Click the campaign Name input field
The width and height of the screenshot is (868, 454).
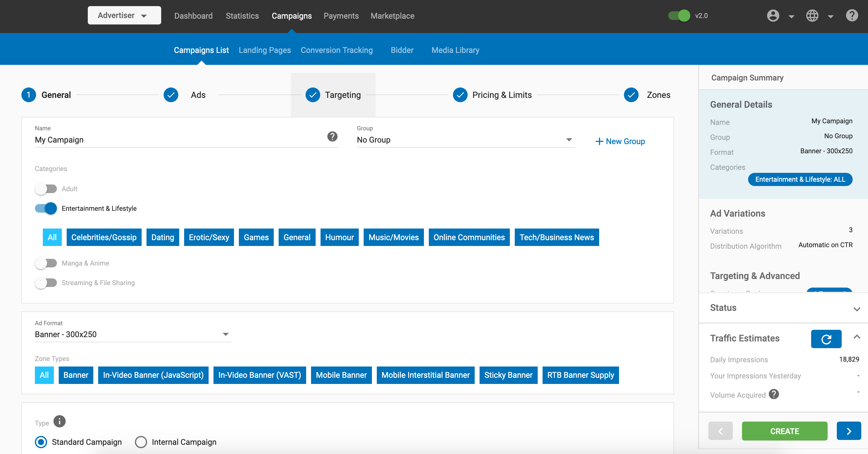(179, 140)
